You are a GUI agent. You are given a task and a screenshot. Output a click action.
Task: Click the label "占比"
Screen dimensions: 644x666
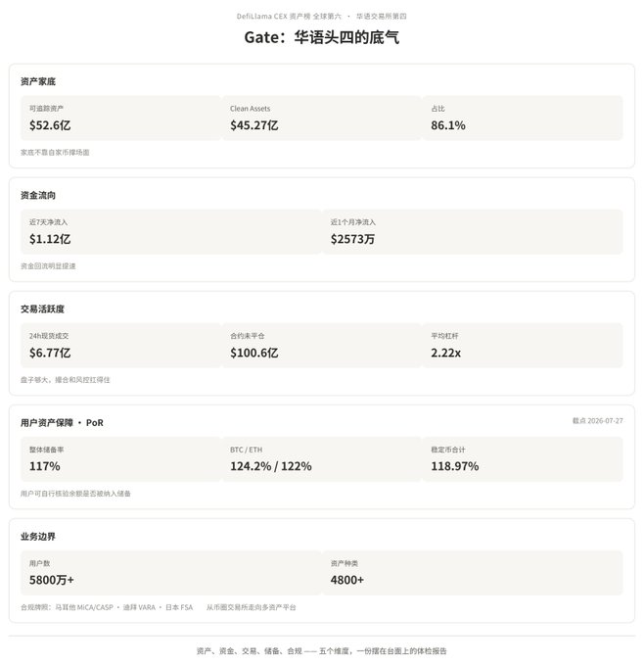click(437, 109)
